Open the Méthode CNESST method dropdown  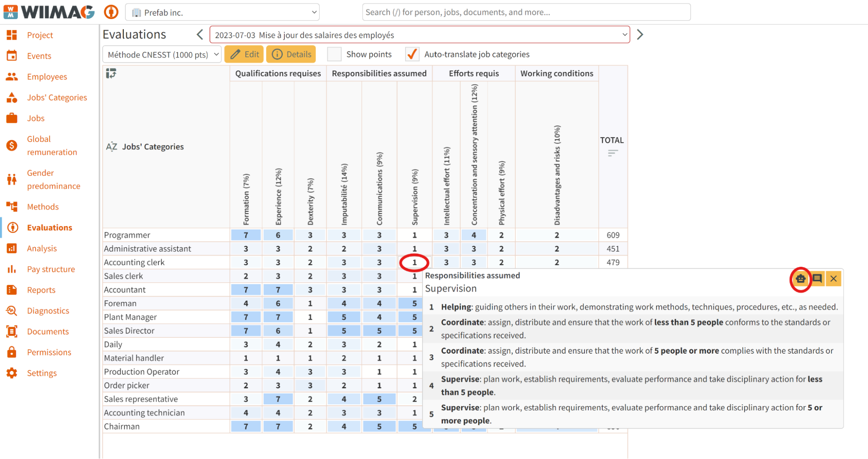click(162, 54)
